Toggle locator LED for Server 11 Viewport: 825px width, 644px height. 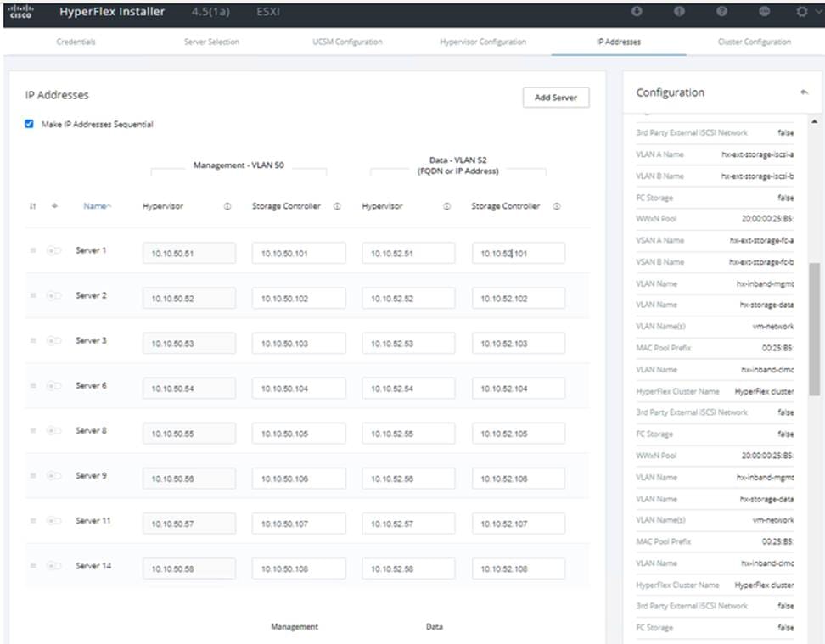54,521
